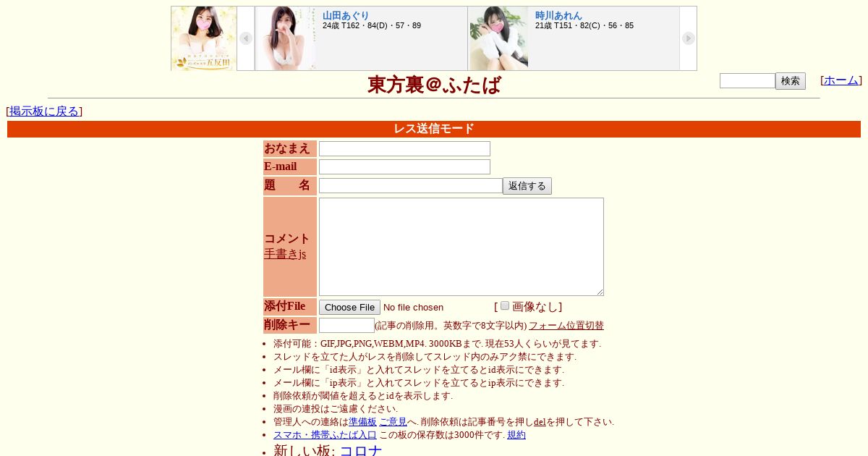Open new board コロナ link
The image size is (868, 456).
[361, 451]
